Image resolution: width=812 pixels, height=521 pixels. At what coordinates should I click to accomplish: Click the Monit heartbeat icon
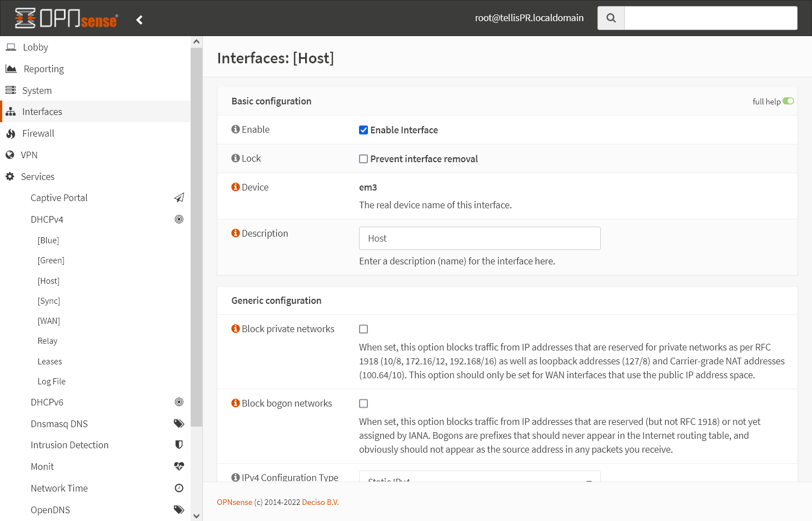179,467
